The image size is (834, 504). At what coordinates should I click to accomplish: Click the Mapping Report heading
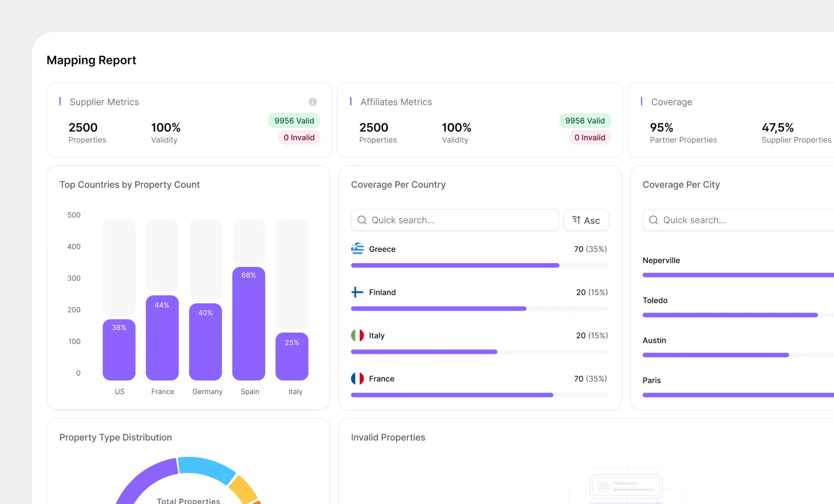[x=91, y=60]
